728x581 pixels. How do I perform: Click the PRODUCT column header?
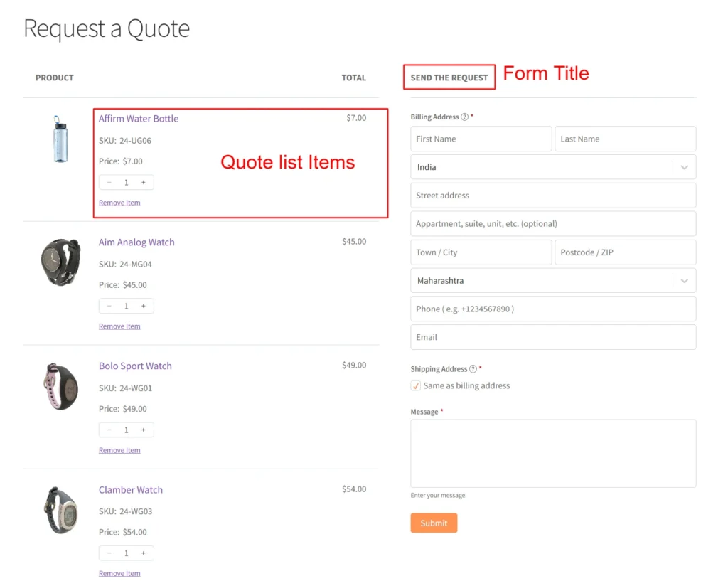tap(54, 78)
